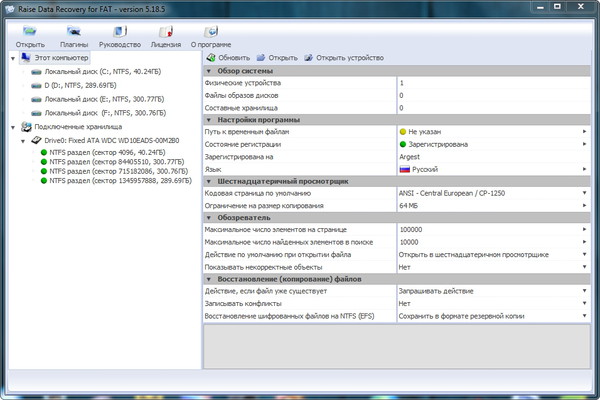
Task: Click the Лицензия license icon
Action: pos(166,31)
